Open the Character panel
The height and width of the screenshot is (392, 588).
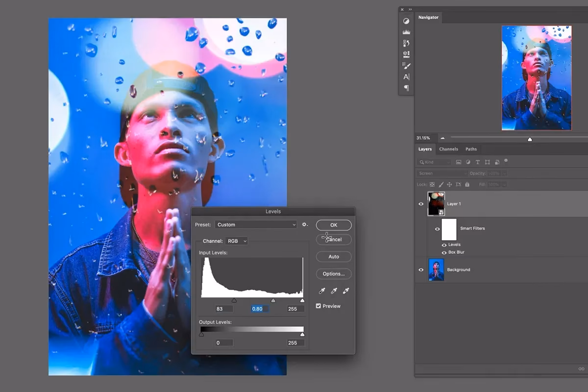(x=406, y=76)
